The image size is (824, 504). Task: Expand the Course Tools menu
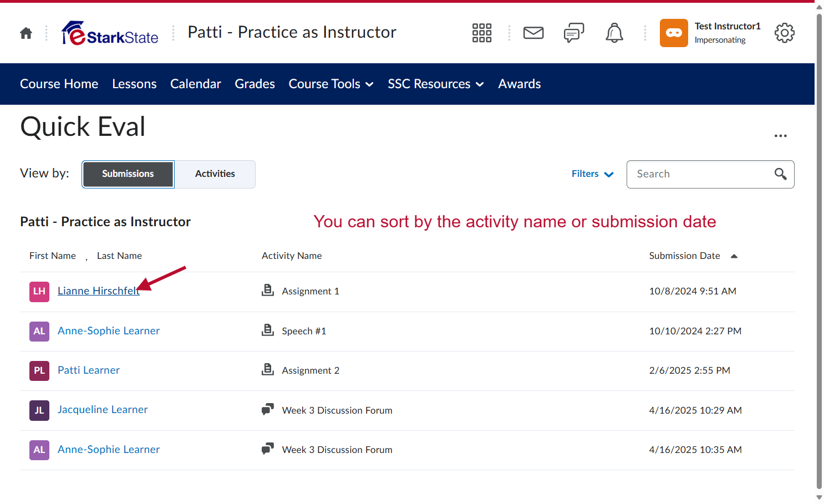pos(331,84)
